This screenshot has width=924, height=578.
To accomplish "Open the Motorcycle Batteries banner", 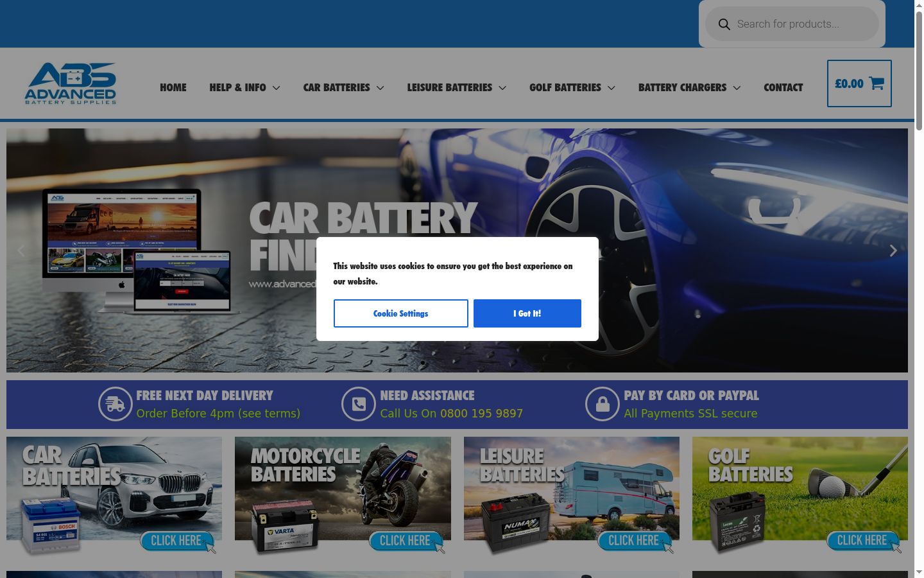I will (343, 495).
